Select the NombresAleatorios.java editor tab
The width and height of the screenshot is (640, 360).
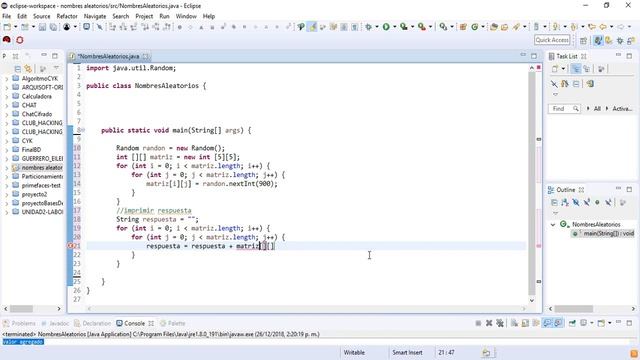(x=109, y=56)
